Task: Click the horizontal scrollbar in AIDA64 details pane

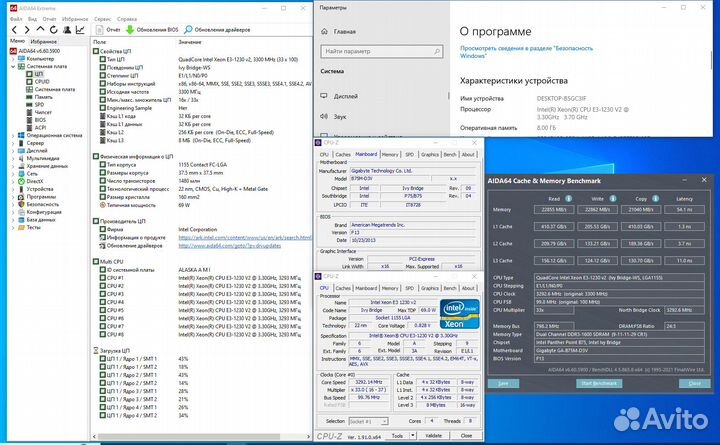Action: 188,436
